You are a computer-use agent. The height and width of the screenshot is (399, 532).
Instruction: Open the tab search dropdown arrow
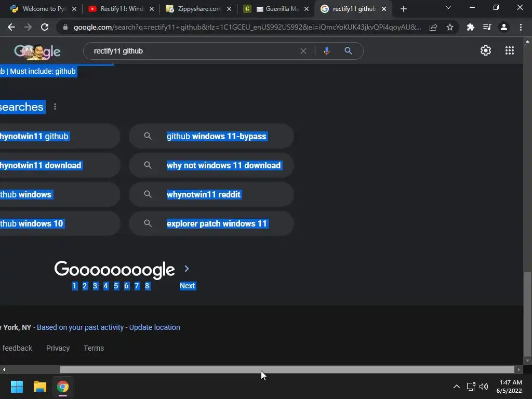pyautogui.click(x=448, y=7)
